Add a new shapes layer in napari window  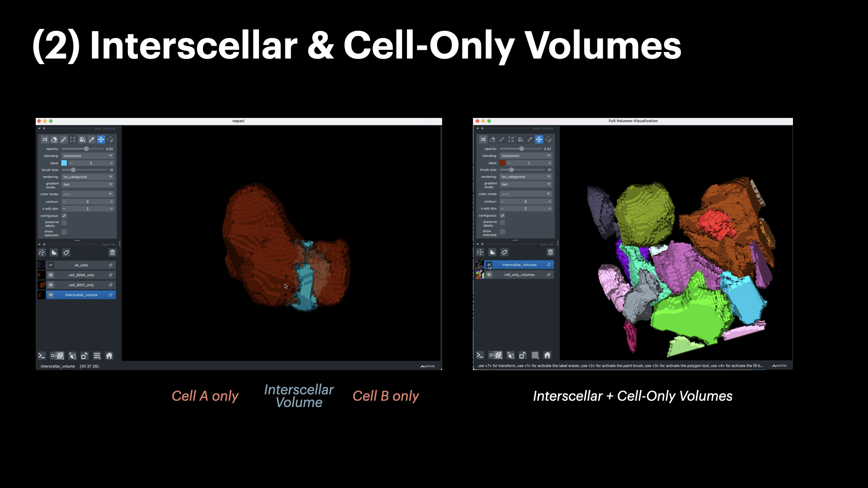pyautogui.click(x=54, y=253)
